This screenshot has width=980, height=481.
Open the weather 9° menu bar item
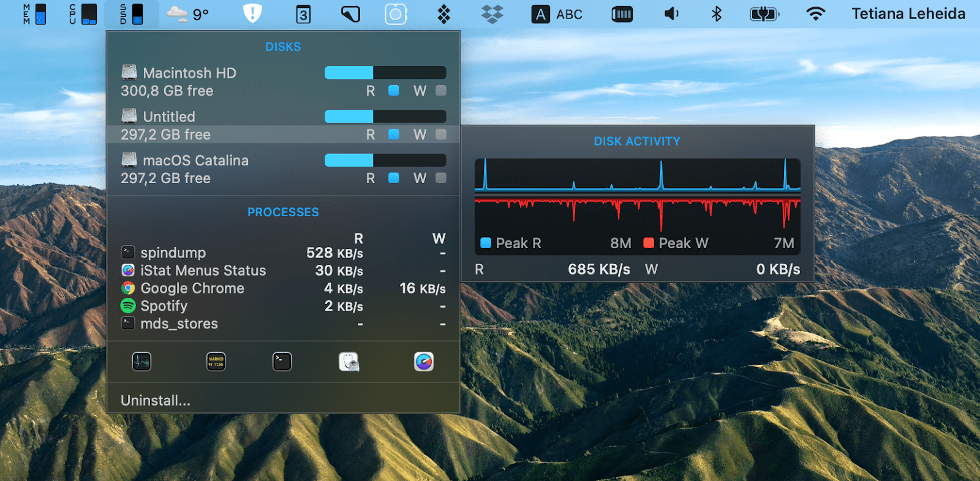pos(188,14)
